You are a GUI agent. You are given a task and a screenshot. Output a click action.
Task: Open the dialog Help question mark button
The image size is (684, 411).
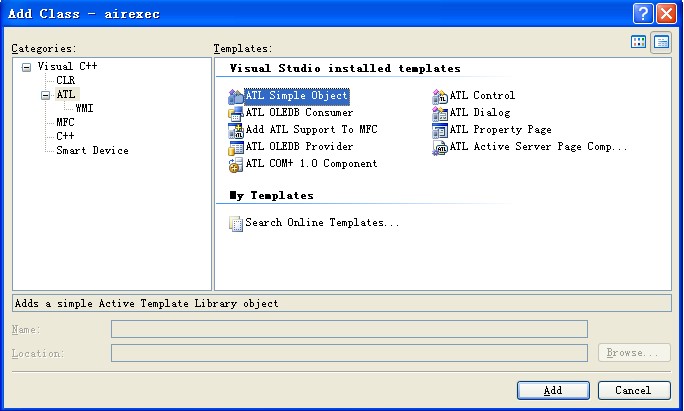pos(643,14)
